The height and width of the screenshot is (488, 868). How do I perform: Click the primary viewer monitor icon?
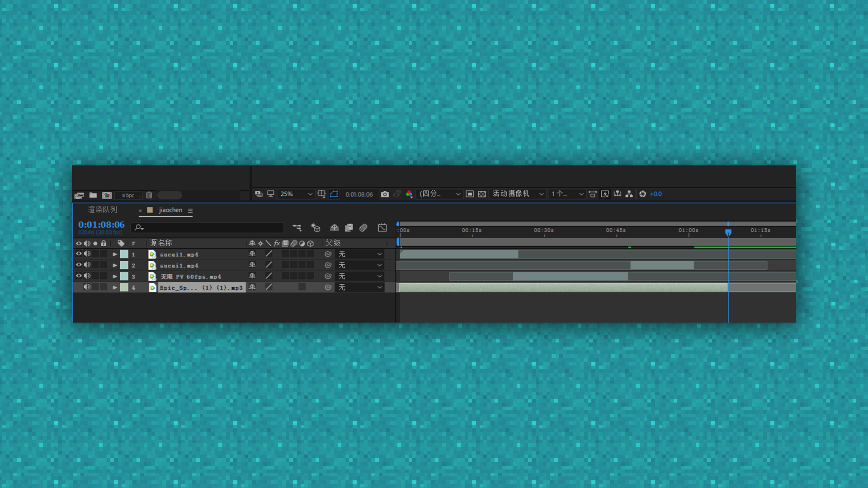(270, 194)
